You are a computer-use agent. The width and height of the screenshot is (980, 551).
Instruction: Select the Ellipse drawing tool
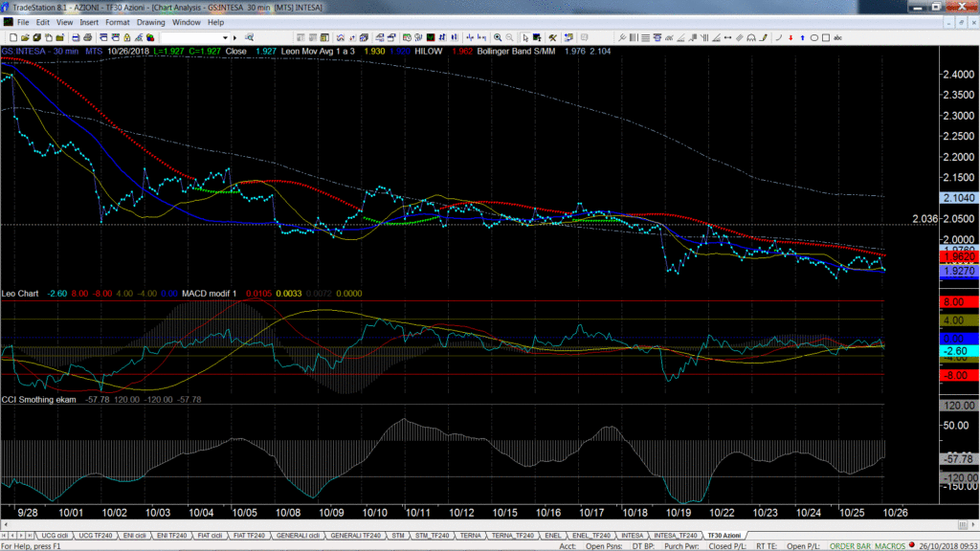814,38
